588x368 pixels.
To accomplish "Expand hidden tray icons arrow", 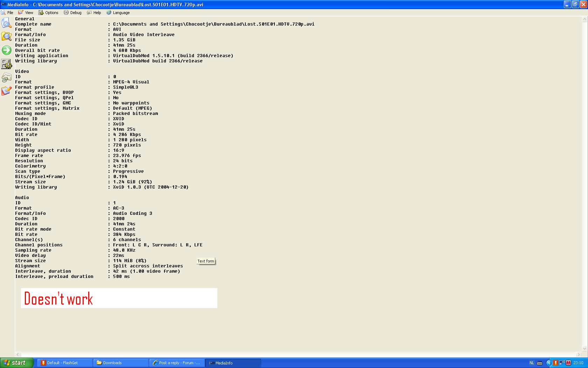I will click(549, 363).
